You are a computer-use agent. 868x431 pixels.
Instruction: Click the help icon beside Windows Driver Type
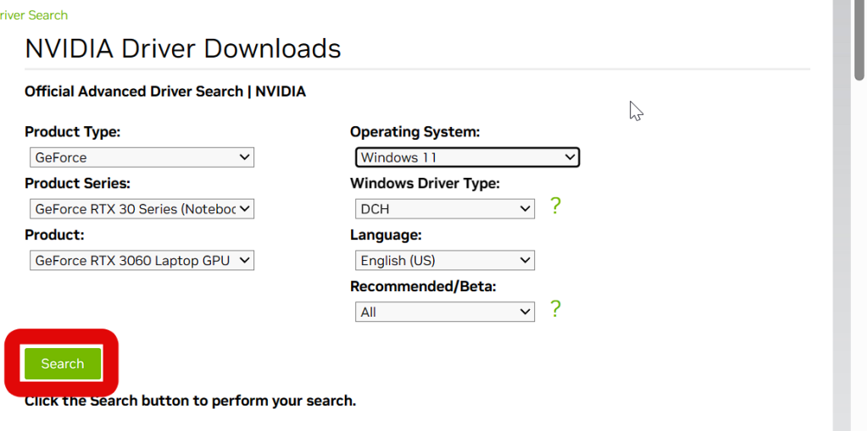click(555, 206)
